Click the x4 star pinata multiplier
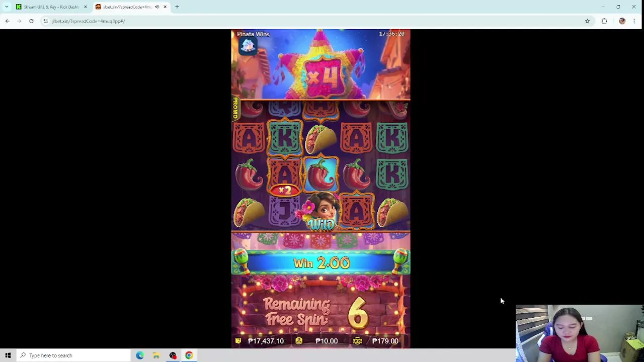The image size is (644, 362). pyautogui.click(x=321, y=76)
